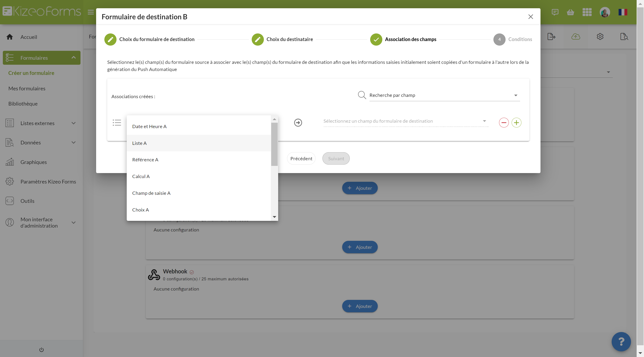Go to Accueil
The height and width of the screenshot is (357, 644).
click(29, 37)
